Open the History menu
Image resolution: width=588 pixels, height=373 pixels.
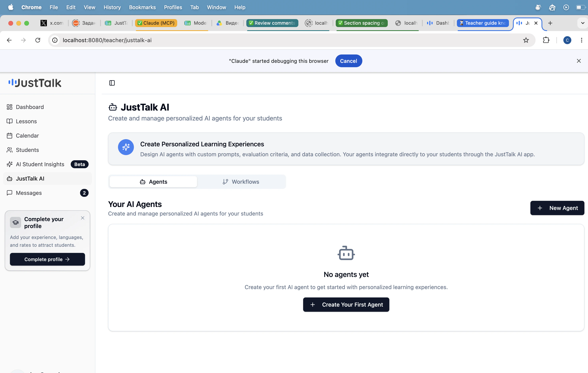[x=112, y=7]
